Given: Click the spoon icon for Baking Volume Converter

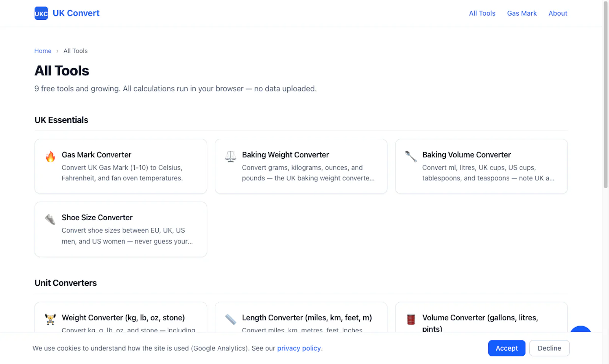Looking at the screenshot, I should pyautogui.click(x=411, y=156).
